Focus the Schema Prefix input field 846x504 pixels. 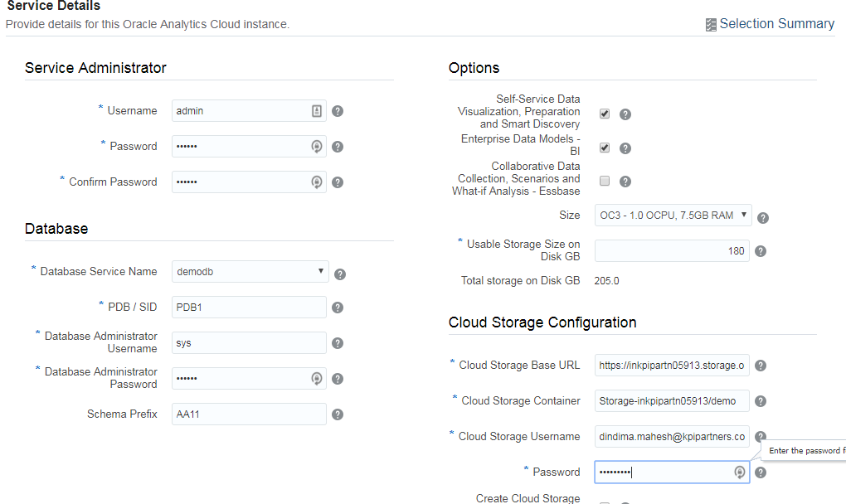[x=249, y=414]
